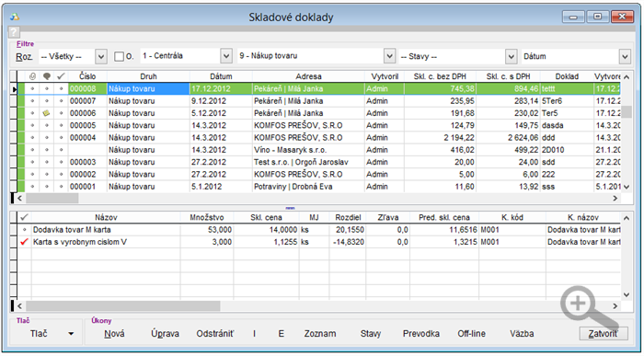644x356 pixels.
Task: Select the Dodavka tovar M karta item
Action: tap(318, 230)
